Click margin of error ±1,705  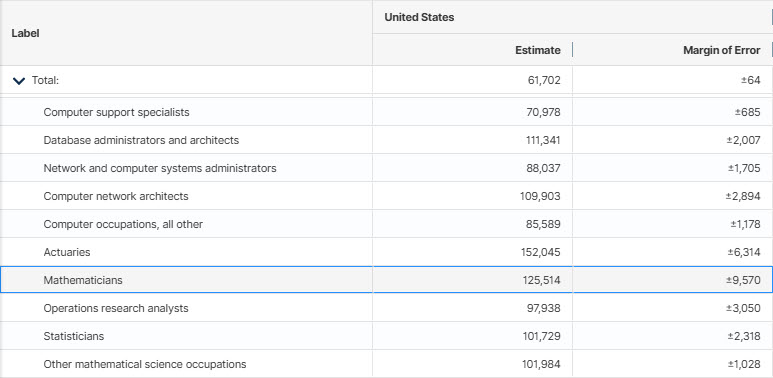click(744, 169)
